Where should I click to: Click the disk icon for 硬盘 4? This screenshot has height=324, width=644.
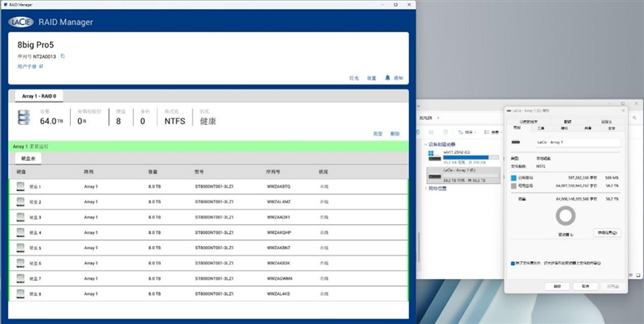21,233
